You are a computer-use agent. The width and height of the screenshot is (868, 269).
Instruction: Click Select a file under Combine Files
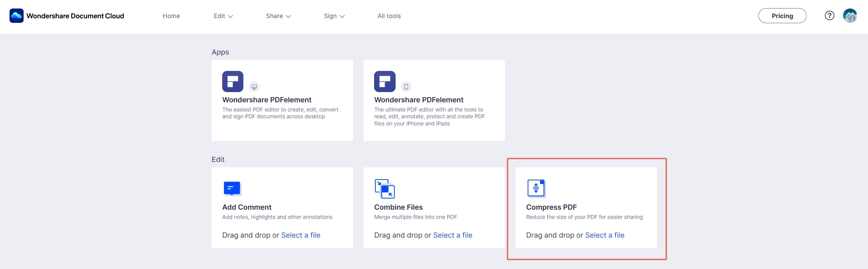pyautogui.click(x=453, y=235)
